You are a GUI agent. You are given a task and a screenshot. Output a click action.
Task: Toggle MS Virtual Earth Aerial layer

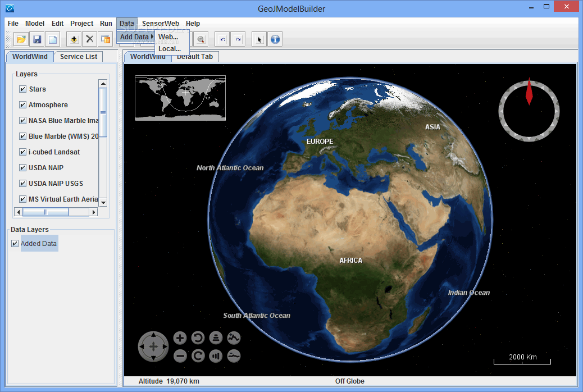22,199
